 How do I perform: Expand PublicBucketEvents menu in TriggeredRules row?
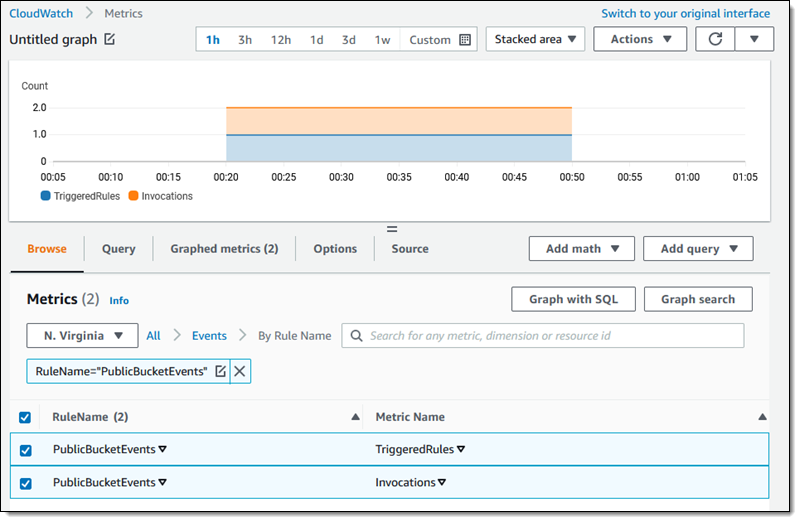[163, 449]
